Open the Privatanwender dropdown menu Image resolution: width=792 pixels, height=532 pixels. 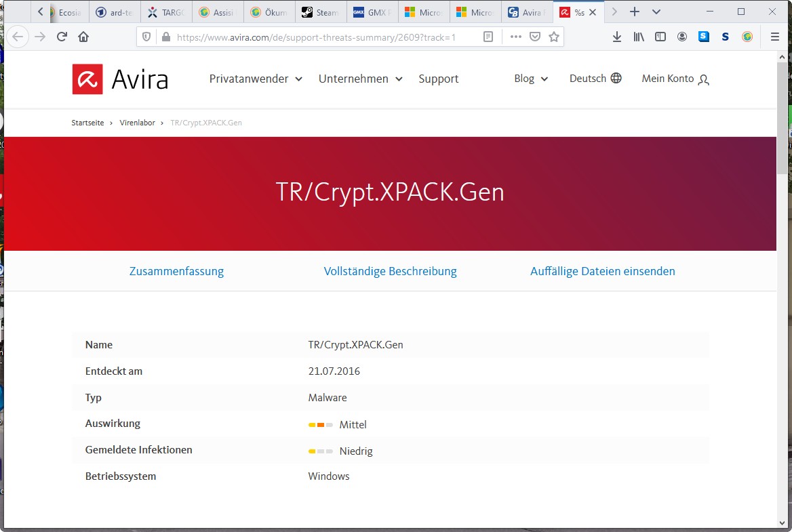click(x=256, y=79)
